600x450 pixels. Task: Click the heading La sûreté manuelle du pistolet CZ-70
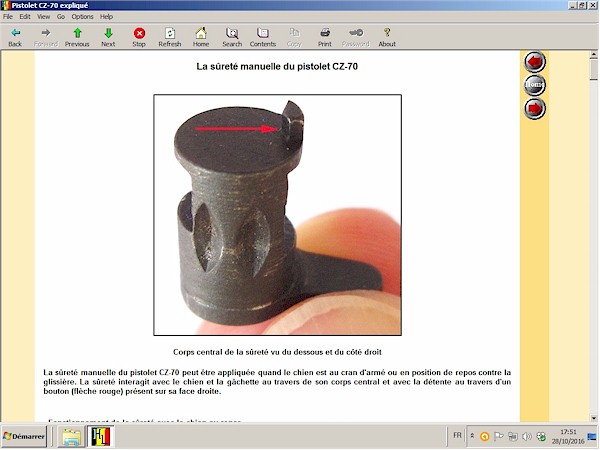pos(277,67)
